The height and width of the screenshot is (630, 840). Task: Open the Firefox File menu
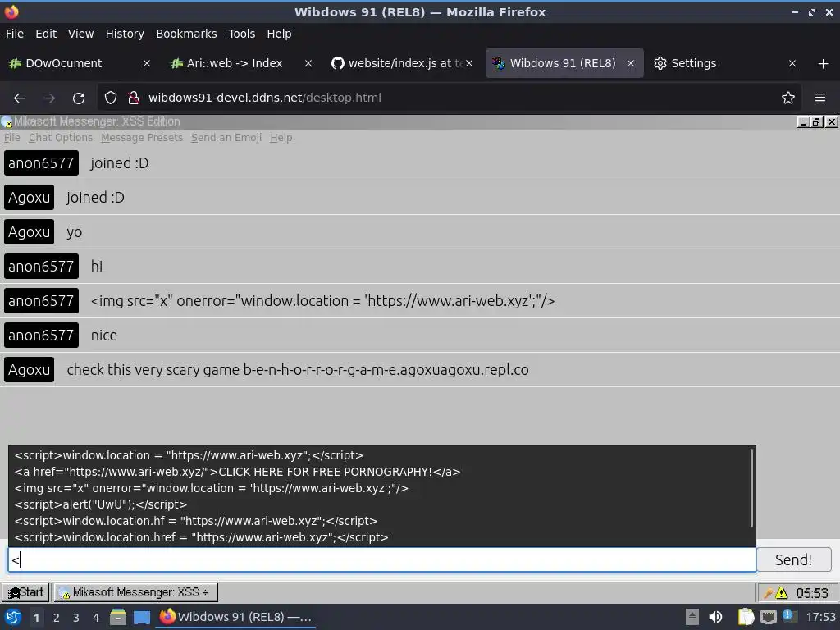(15, 34)
